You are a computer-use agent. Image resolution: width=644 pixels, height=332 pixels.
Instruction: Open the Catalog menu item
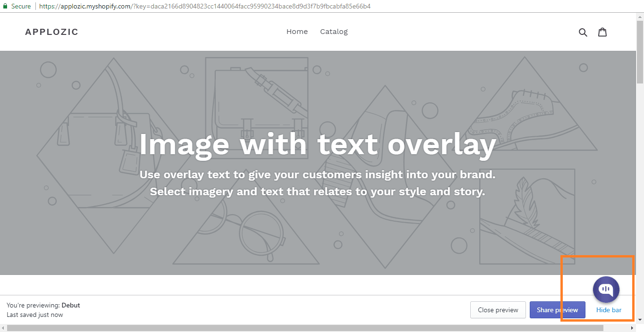[334, 32]
